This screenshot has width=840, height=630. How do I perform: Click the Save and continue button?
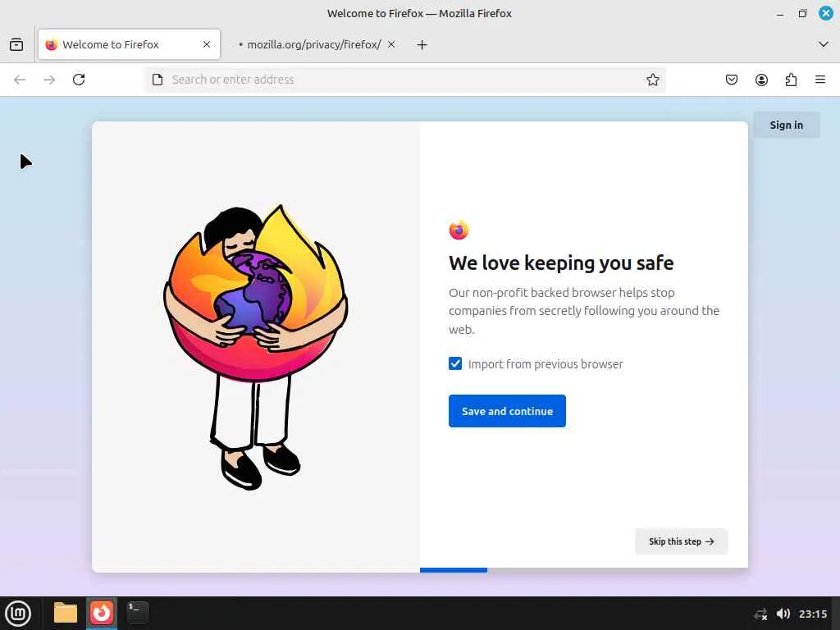(507, 411)
